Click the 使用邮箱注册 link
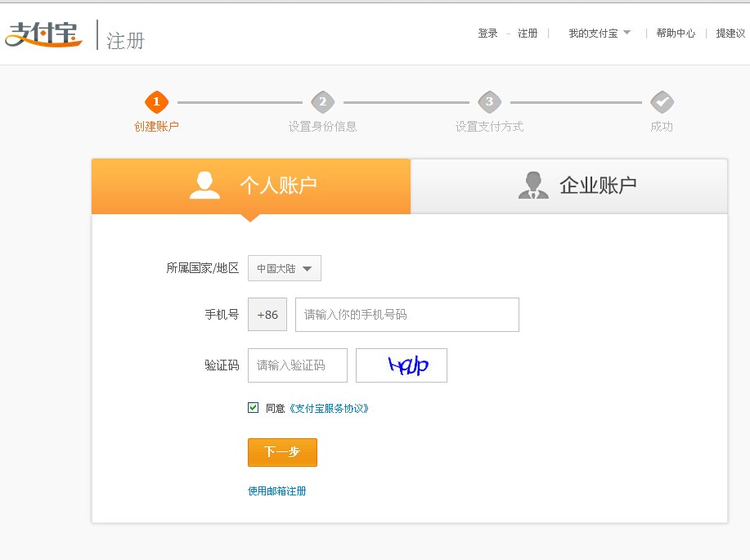Screen dimensions: 750x560 (x=277, y=491)
